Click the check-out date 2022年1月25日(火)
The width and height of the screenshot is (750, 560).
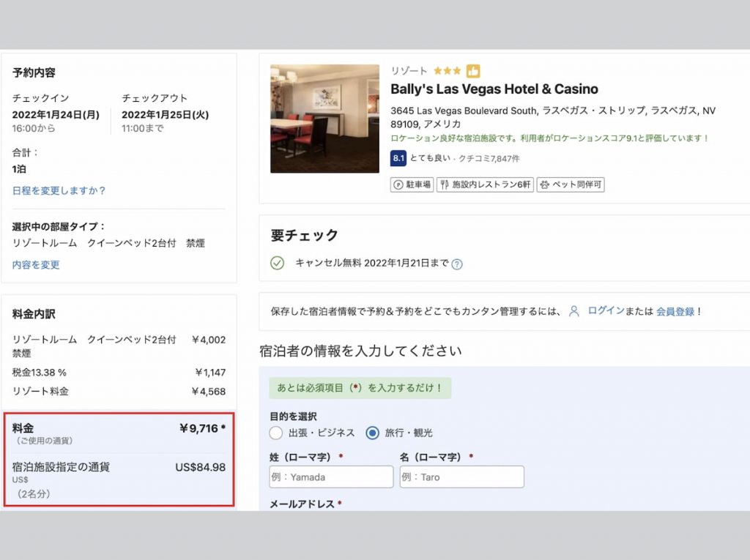[165, 115]
